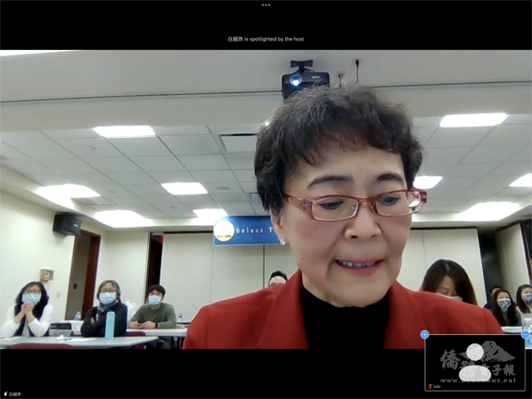Click the "spotlighted by the host" notification text
The width and height of the screenshot is (532, 399).
click(x=266, y=39)
